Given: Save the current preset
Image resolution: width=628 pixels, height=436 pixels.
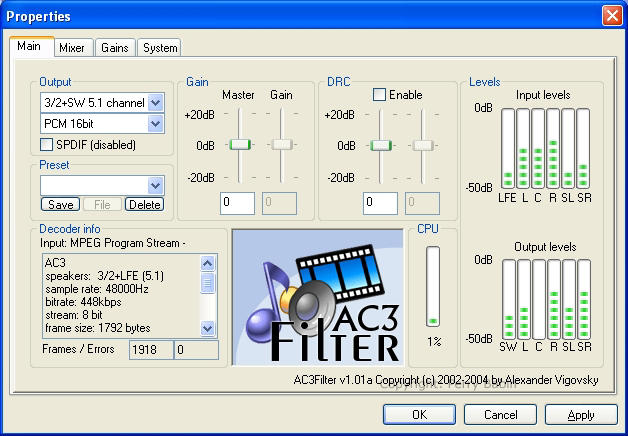Looking at the screenshot, I should 60,205.
